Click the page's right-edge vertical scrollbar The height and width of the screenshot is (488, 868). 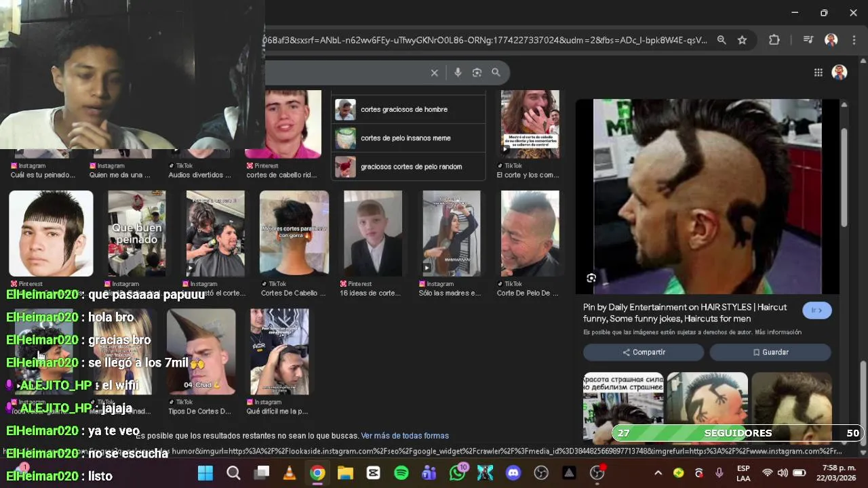tap(863, 400)
